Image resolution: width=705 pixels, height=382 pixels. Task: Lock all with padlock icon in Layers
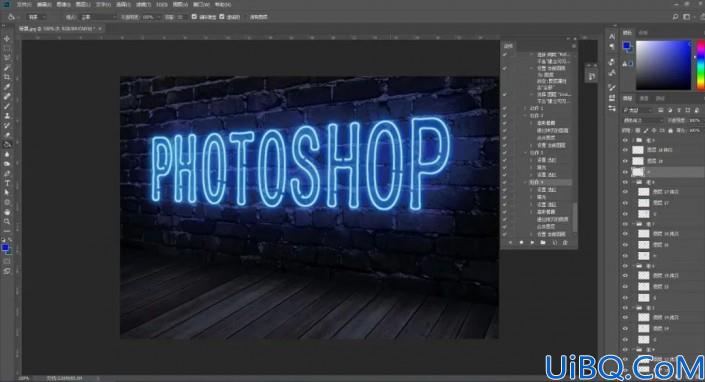[670, 131]
